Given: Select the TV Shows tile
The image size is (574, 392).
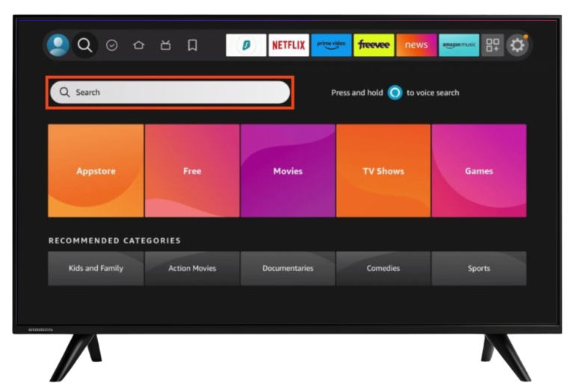Looking at the screenshot, I should point(383,171).
